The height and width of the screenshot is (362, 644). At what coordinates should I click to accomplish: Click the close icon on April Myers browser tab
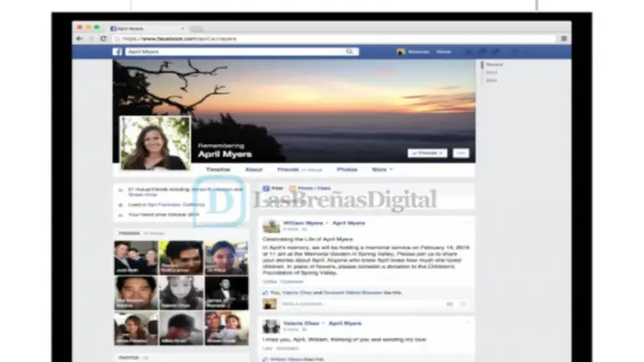[x=182, y=28]
